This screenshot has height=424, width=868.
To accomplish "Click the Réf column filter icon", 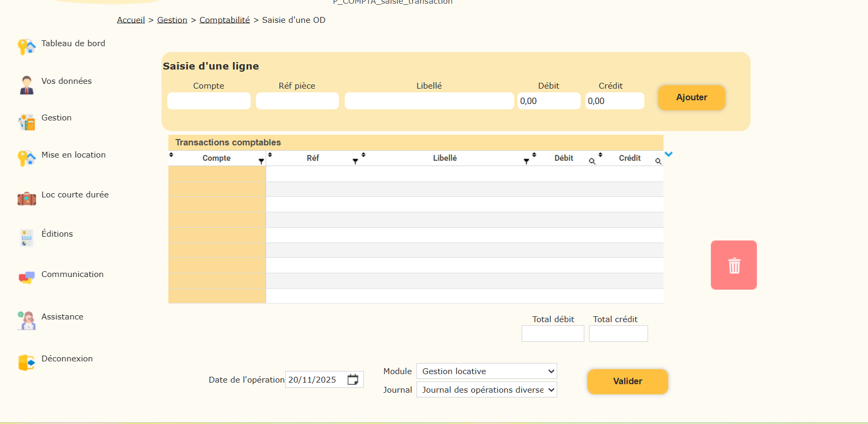I will [355, 161].
